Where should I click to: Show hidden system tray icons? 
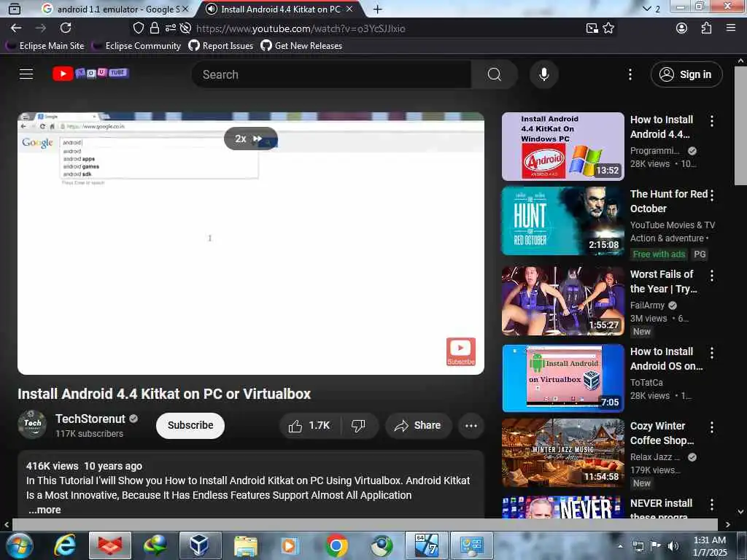pos(620,546)
